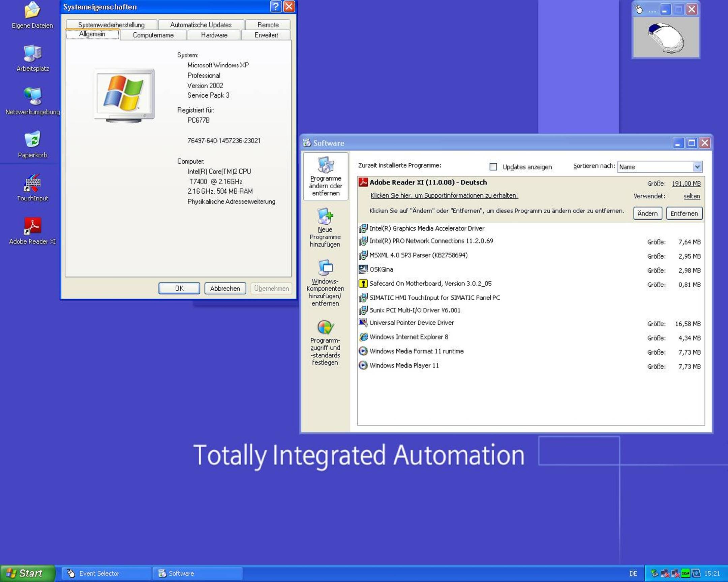This screenshot has height=582, width=728.
Task: Open 'Neue Programme hinzufügen' in Software sidebar
Action: point(325,228)
